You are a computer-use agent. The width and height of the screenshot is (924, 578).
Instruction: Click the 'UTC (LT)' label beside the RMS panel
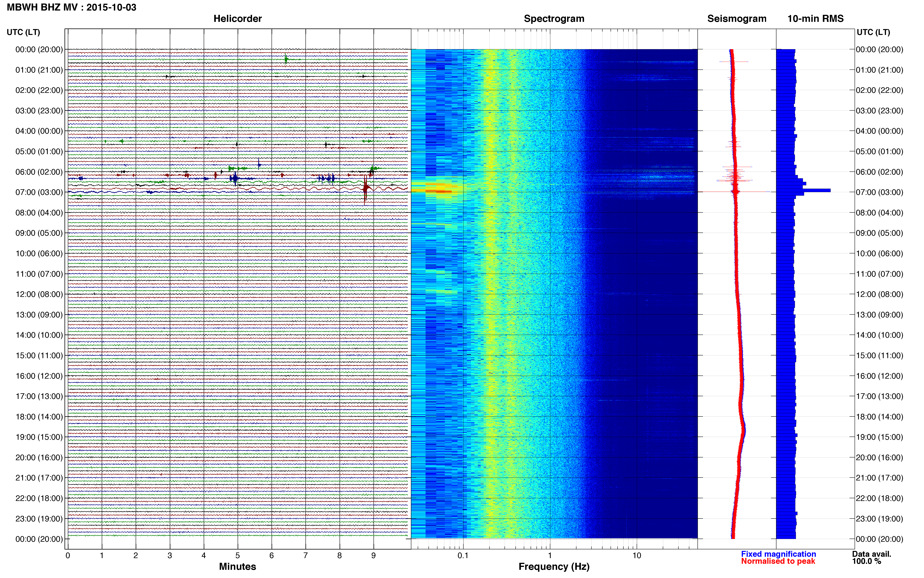[x=873, y=32]
